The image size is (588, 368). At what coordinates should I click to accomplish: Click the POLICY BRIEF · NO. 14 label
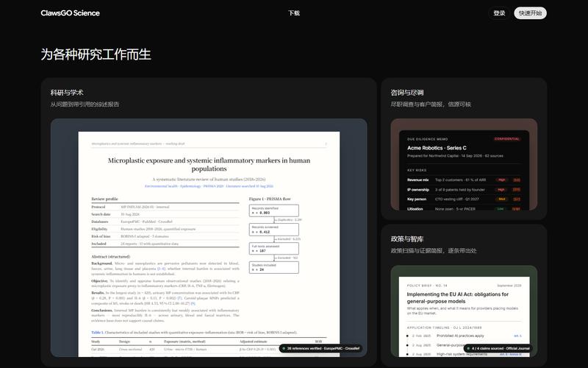click(427, 286)
